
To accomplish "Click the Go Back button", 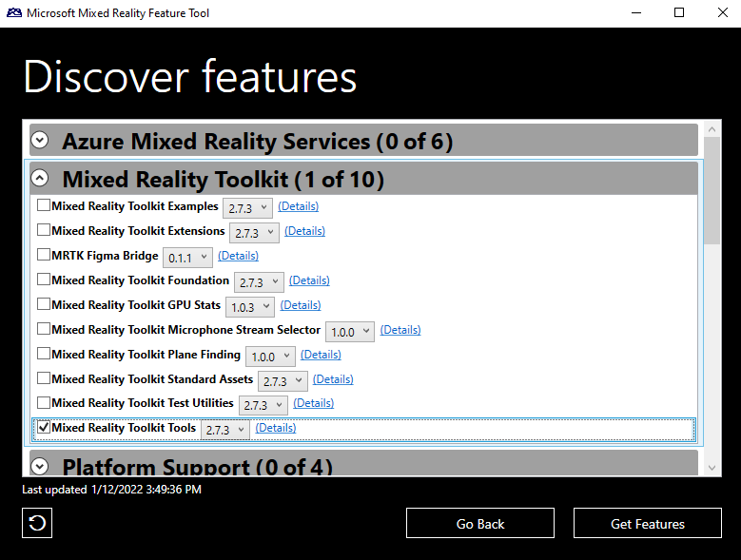I will (x=480, y=523).
